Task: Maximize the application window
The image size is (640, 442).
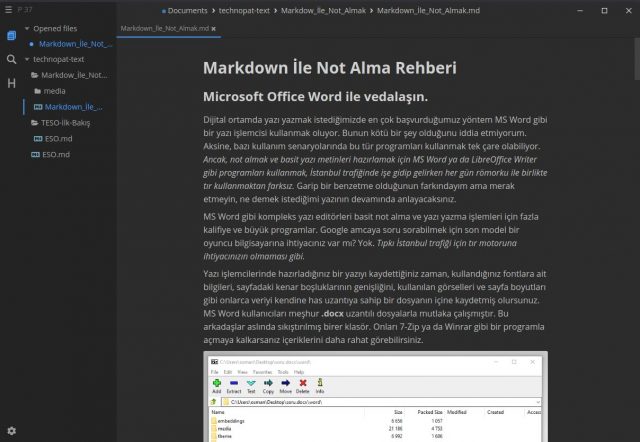Action: (604, 11)
